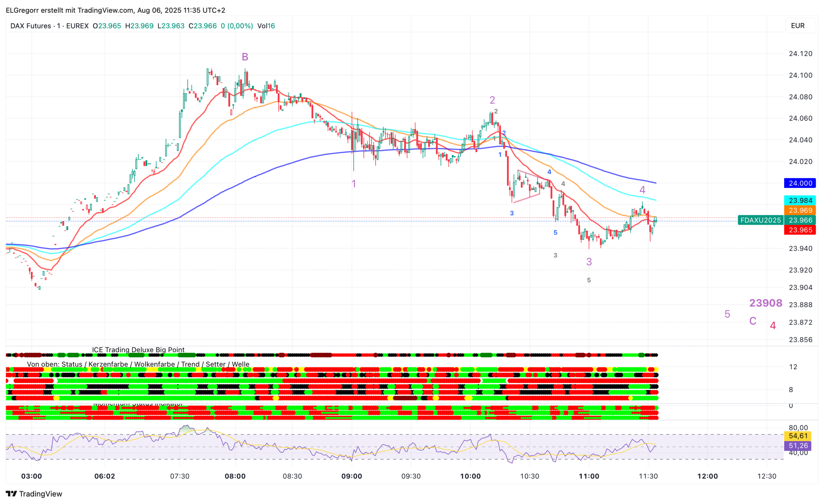This screenshot has width=824, height=504.
Task: Select the cyan 23.984 price label
Action: [x=800, y=200]
